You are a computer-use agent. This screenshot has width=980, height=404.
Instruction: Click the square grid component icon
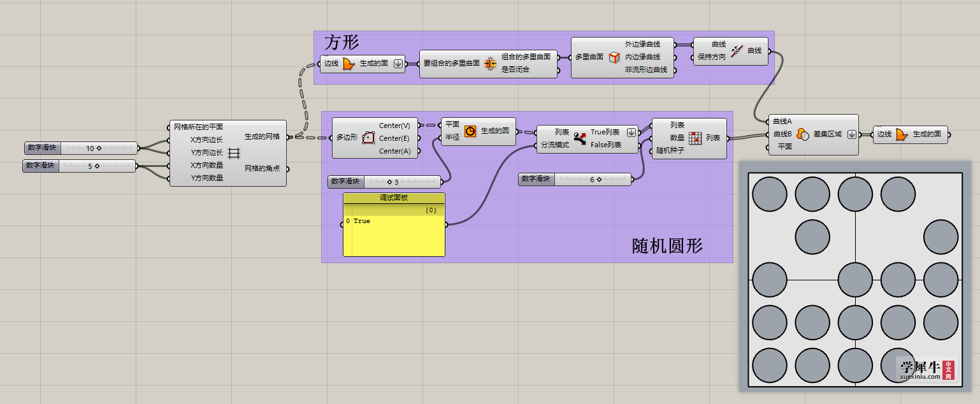pos(234,153)
